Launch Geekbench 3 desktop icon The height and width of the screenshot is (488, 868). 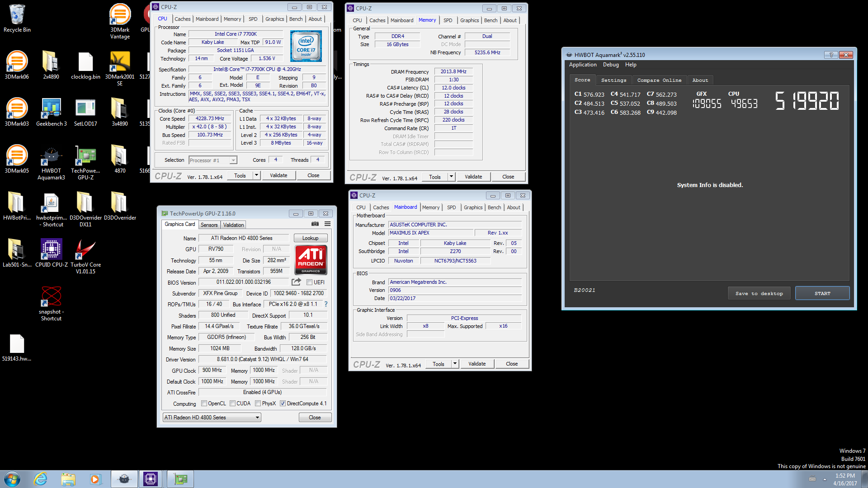(x=51, y=112)
